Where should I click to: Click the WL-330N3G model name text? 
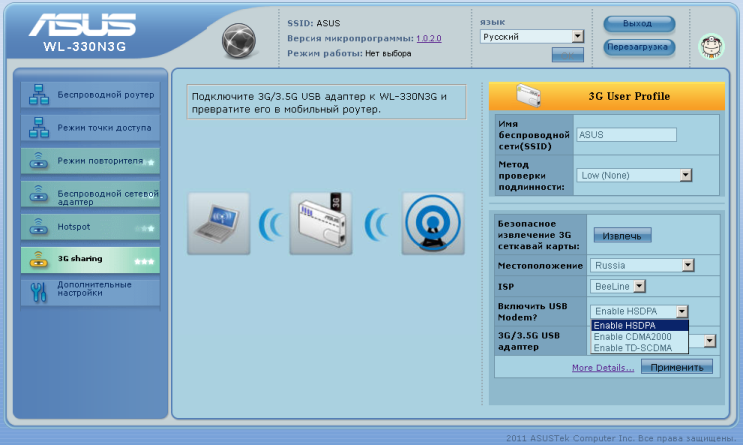pyautogui.click(x=85, y=47)
